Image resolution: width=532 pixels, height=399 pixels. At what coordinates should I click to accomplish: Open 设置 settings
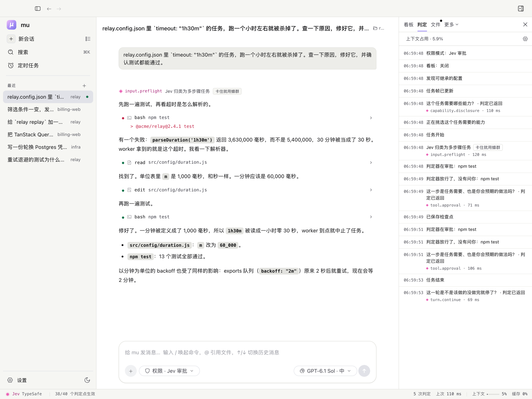(x=17, y=380)
